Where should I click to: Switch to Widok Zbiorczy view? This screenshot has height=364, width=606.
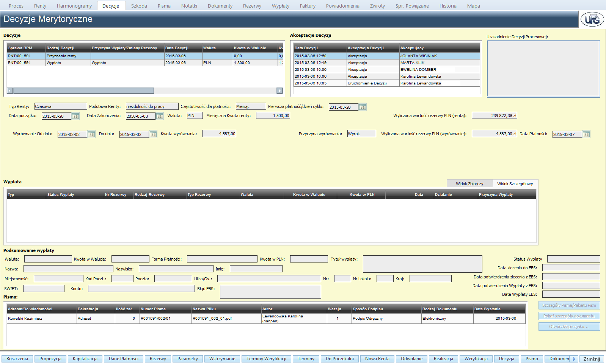[x=469, y=184]
